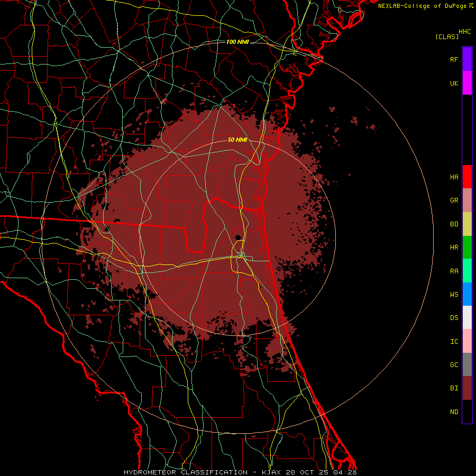Click the WS legend label
476x476 pixels.
(x=454, y=295)
